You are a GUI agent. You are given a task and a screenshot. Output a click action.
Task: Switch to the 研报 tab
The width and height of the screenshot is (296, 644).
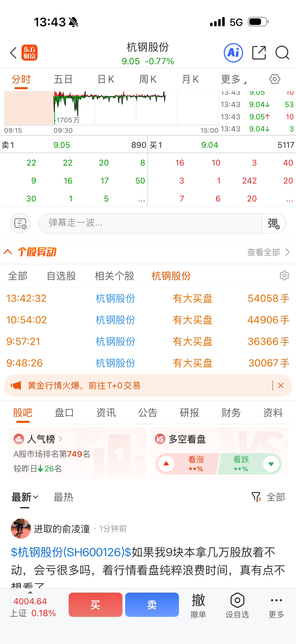point(189,412)
